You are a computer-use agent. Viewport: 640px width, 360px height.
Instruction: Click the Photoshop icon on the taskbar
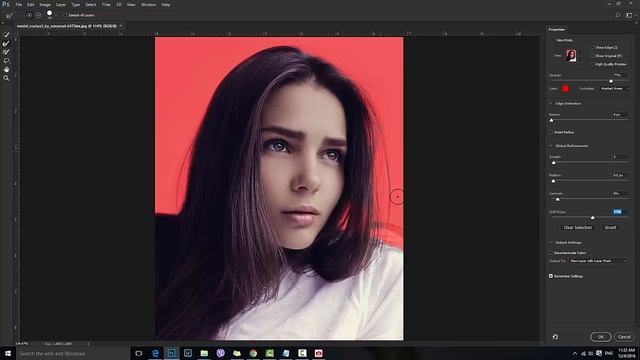point(171,353)
